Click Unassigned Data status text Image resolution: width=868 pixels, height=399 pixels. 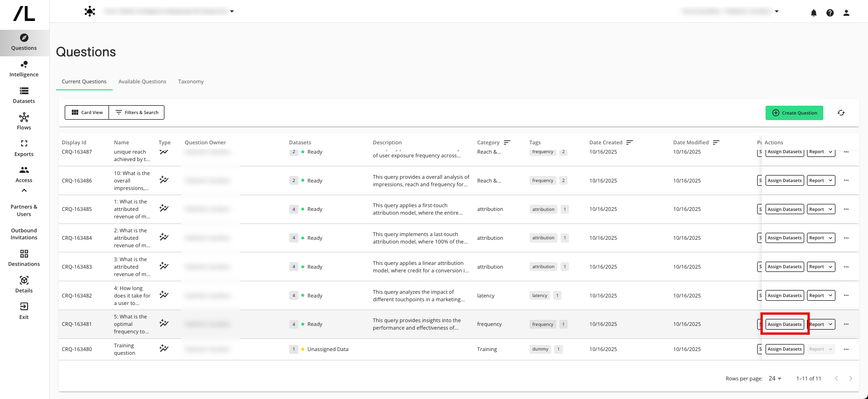328,349
